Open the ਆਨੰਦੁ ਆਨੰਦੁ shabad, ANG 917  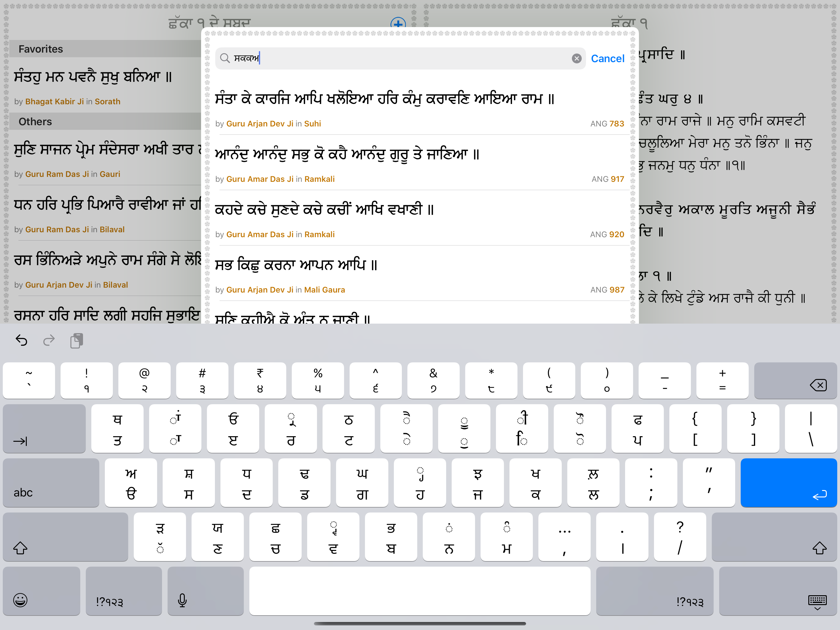point(420,163)
